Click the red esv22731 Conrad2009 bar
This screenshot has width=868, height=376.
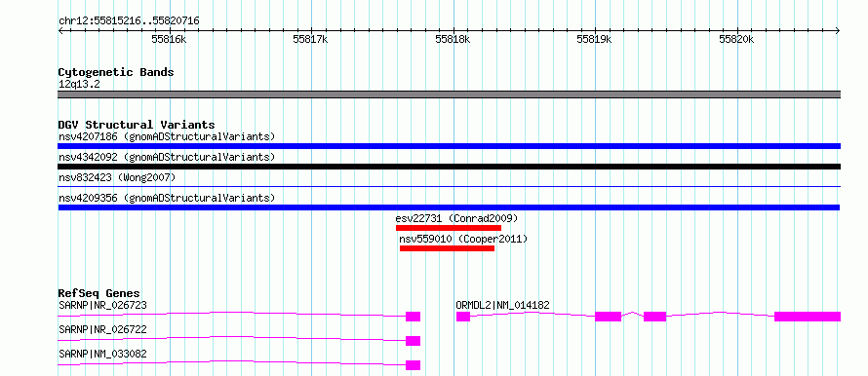point(449,228)
